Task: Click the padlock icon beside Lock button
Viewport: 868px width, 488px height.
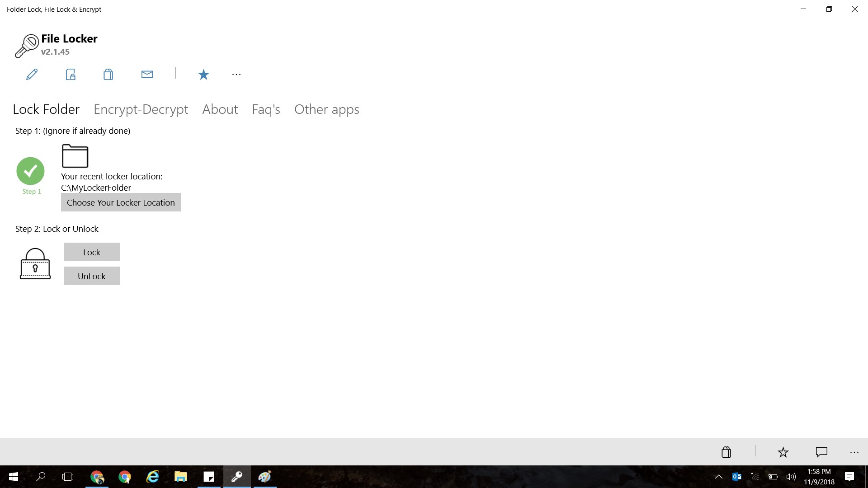Action: click(x=35, y=264)
